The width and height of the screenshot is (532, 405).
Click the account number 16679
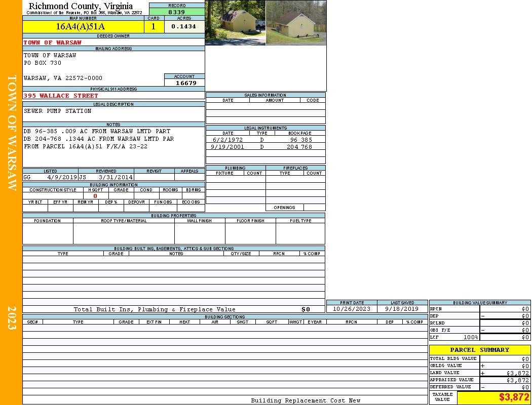[x=185, y=83]
